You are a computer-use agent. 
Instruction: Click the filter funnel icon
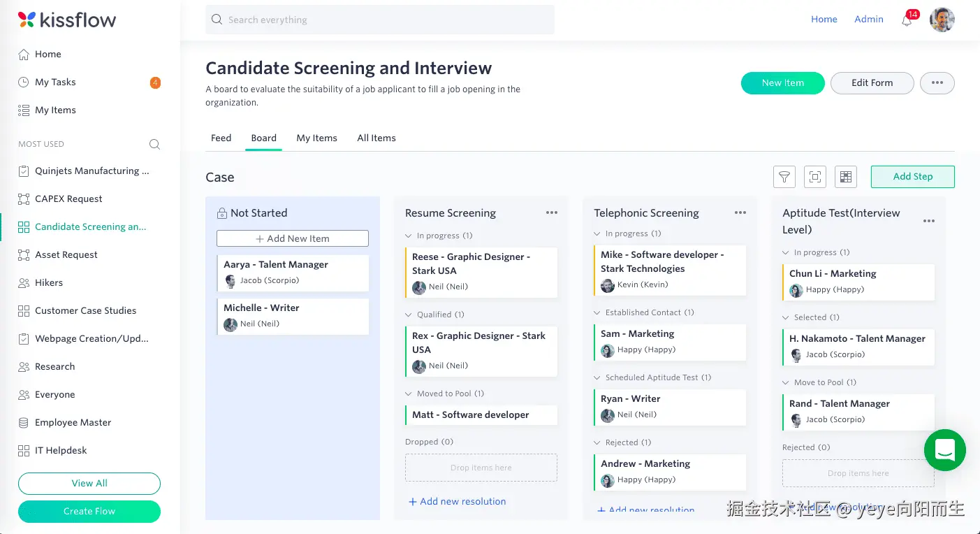click(x=784, y=177)
